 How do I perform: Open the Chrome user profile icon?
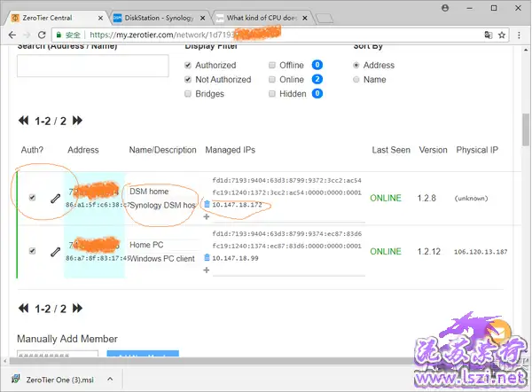pos(445,8)
